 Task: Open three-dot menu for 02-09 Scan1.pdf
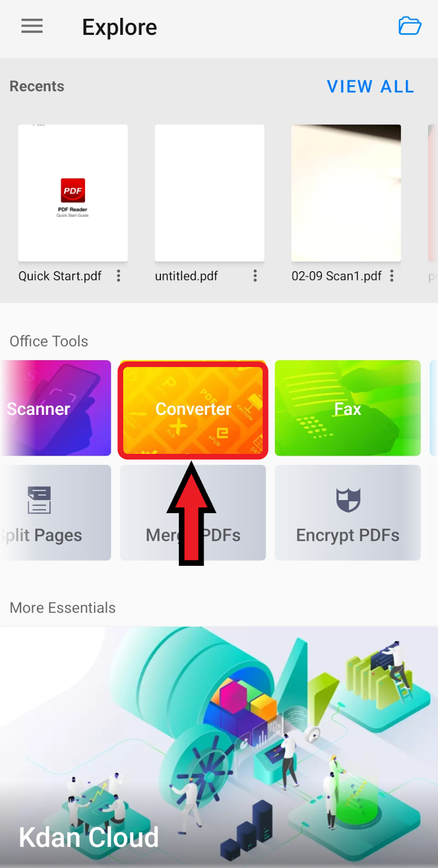pyautogui.click(x=391, y=276)
